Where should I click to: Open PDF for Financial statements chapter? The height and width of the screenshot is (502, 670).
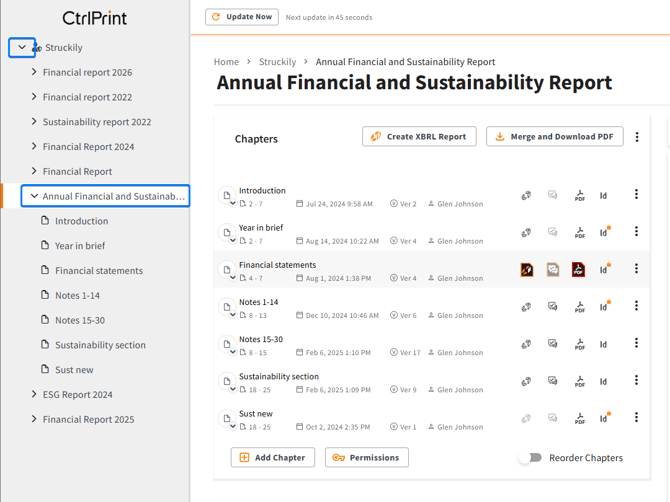(x=578, y=270)
